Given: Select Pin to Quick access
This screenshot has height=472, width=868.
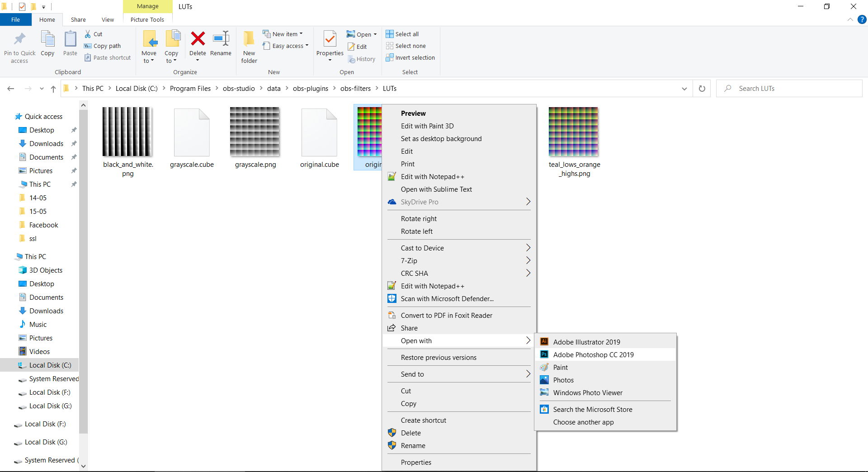Looking at the screenshot, I should tap(19, 47).
